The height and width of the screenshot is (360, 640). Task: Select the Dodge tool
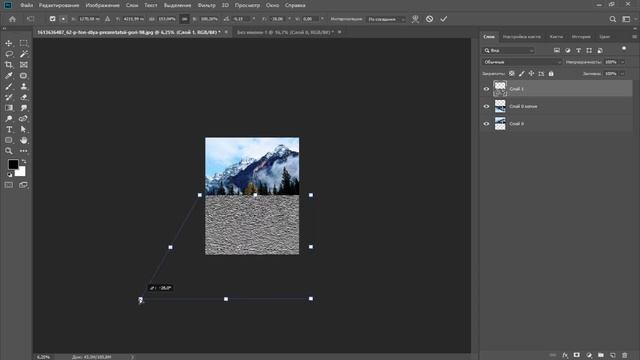click(x=9, y=118)
